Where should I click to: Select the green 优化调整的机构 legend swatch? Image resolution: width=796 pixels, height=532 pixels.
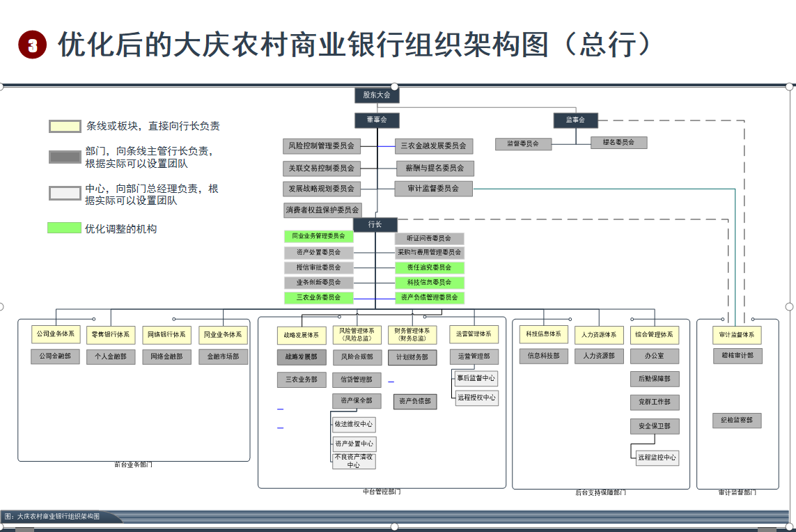[x=64, y=228]
